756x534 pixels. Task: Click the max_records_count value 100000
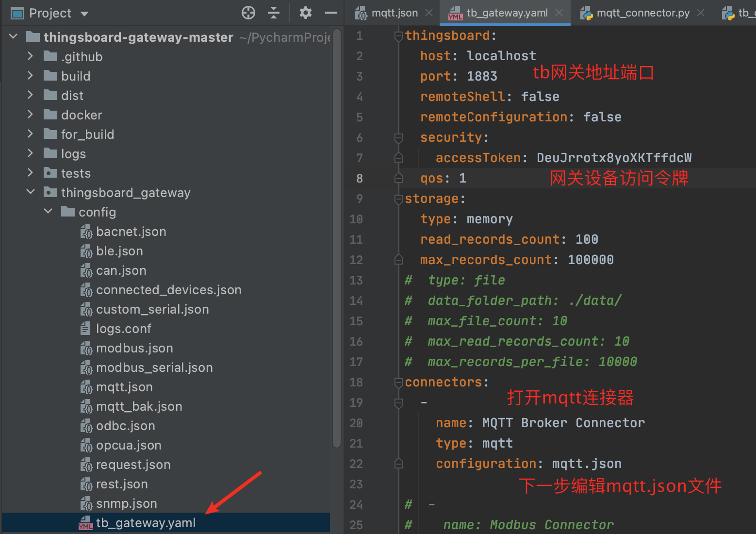[591, 260]
